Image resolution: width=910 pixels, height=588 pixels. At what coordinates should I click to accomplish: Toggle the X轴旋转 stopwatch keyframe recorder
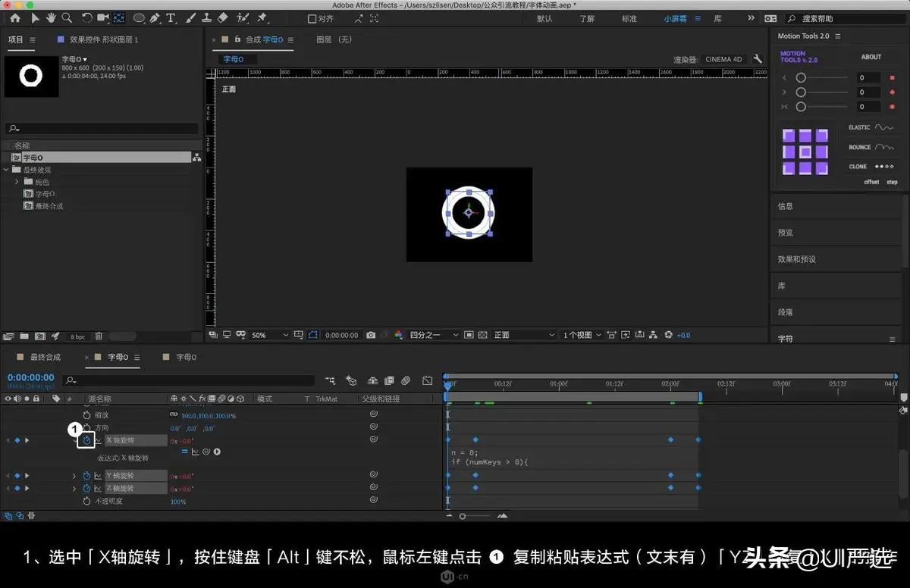tap(86, 440)
